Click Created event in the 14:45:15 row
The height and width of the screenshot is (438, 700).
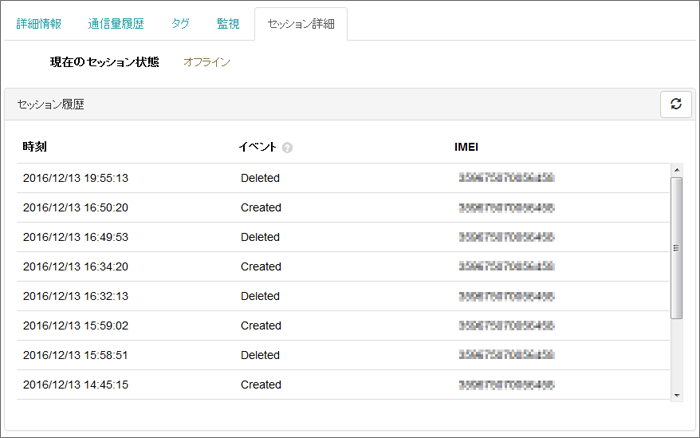(x=261, y=384)
